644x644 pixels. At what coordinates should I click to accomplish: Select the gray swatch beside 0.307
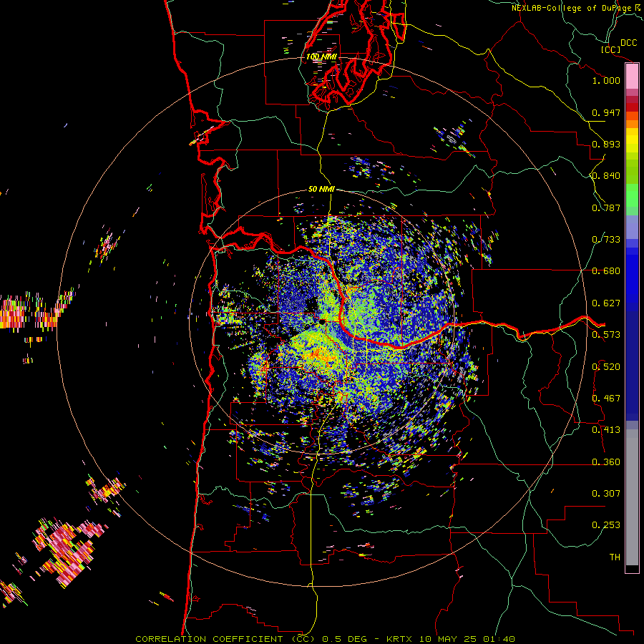[x=632, y=497]
